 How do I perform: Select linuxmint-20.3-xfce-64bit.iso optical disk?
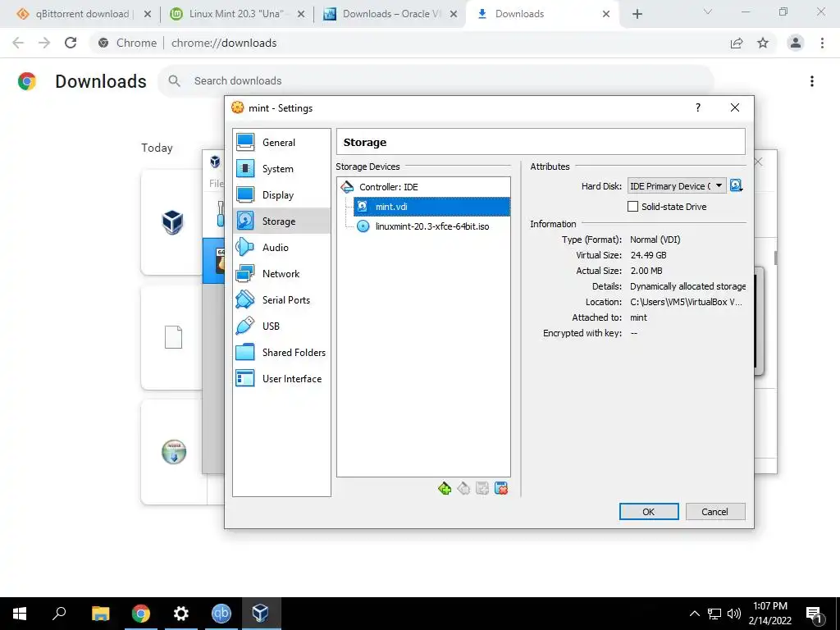(x=431, y=226)
